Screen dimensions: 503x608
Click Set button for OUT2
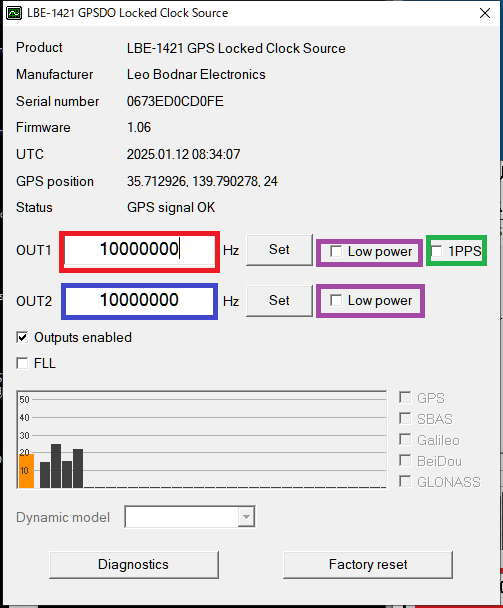pyautogui.click(x=279, y=301)
